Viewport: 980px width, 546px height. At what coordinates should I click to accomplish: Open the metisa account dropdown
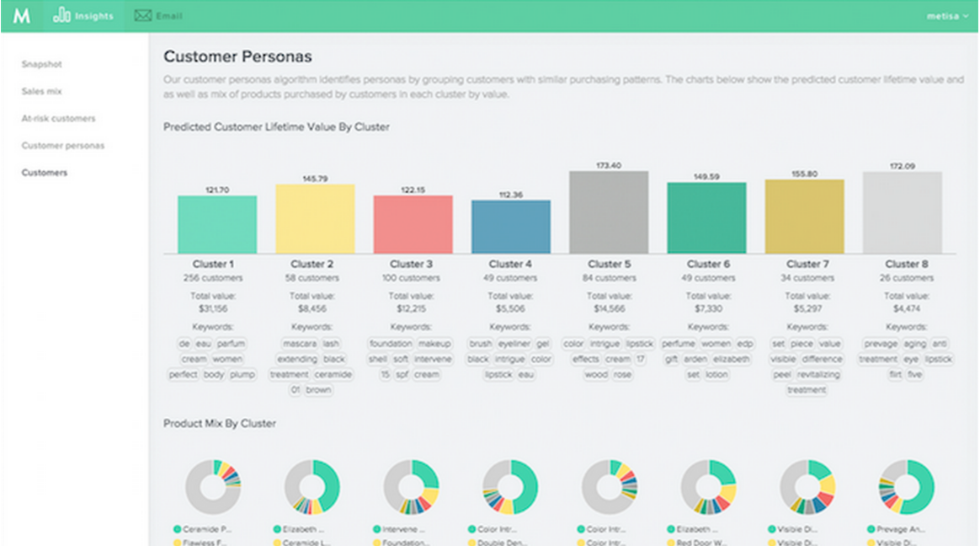947,16
